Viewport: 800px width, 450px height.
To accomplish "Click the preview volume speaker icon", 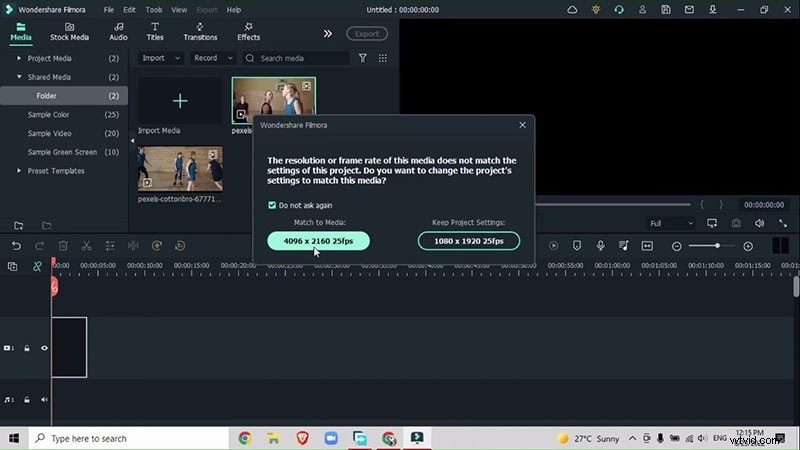I will 759,223.
